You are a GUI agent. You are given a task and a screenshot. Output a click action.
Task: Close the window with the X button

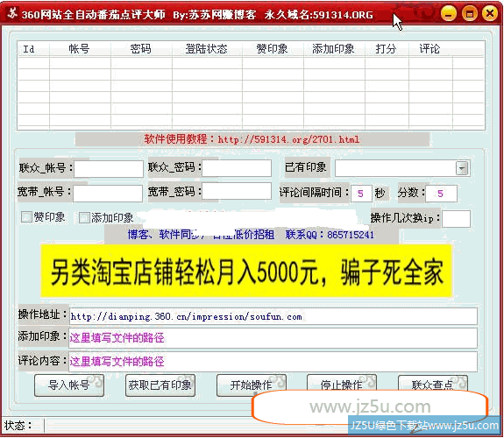click(x=490, y=13)
